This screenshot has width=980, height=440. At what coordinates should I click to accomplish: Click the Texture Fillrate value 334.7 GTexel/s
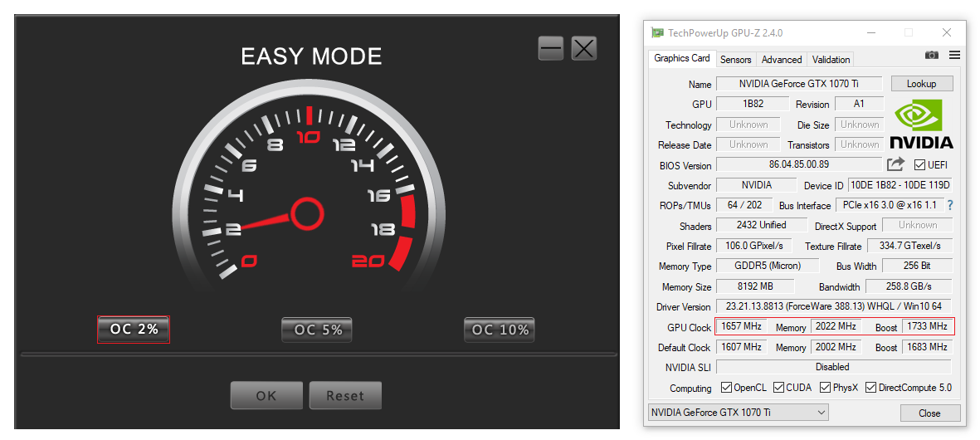click(910, 246)
